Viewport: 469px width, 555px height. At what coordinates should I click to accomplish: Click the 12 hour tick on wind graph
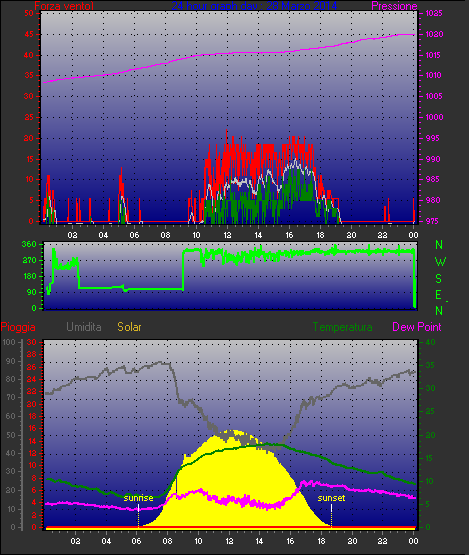227,235
